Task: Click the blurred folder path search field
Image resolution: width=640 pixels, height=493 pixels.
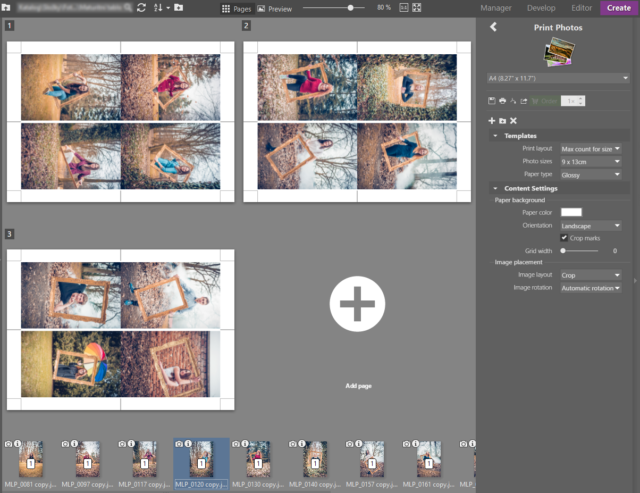Action: (74, 7)
